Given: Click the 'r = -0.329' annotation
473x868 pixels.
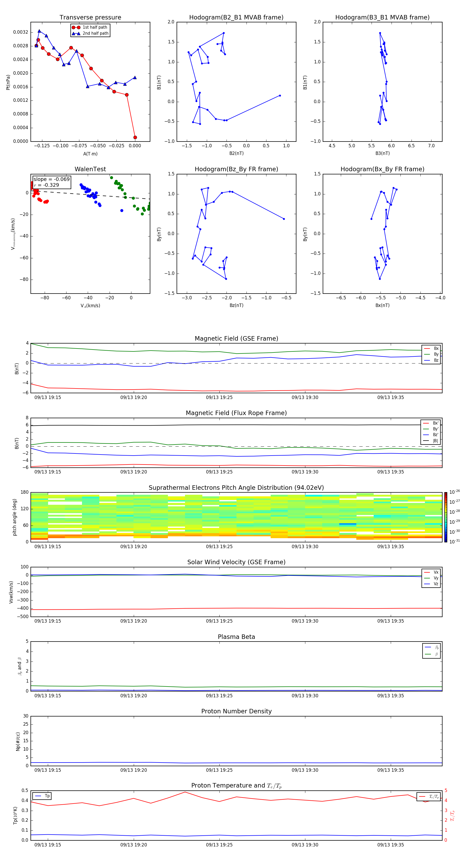Looking at the screenshot, I should click(47, 185).
